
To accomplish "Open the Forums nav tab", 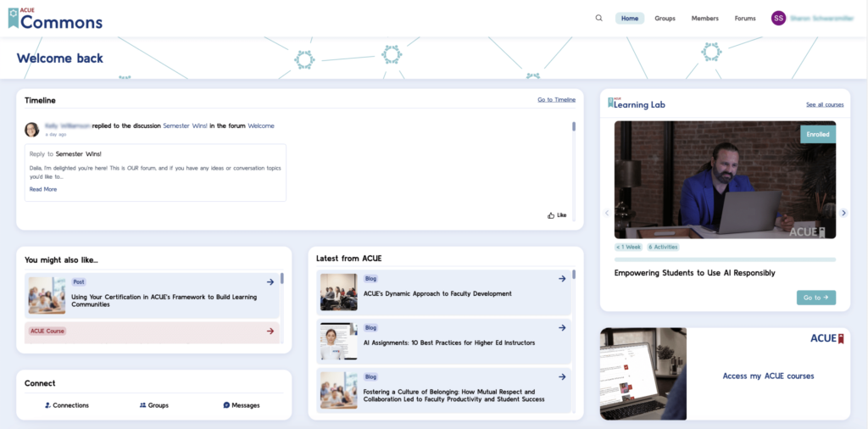I will click(x=745, y=18).
